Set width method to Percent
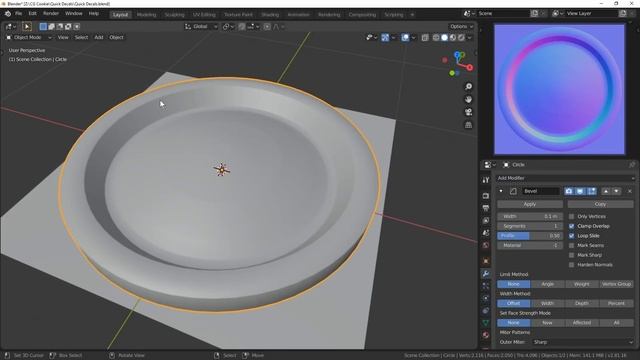 (x=616, y=304)
